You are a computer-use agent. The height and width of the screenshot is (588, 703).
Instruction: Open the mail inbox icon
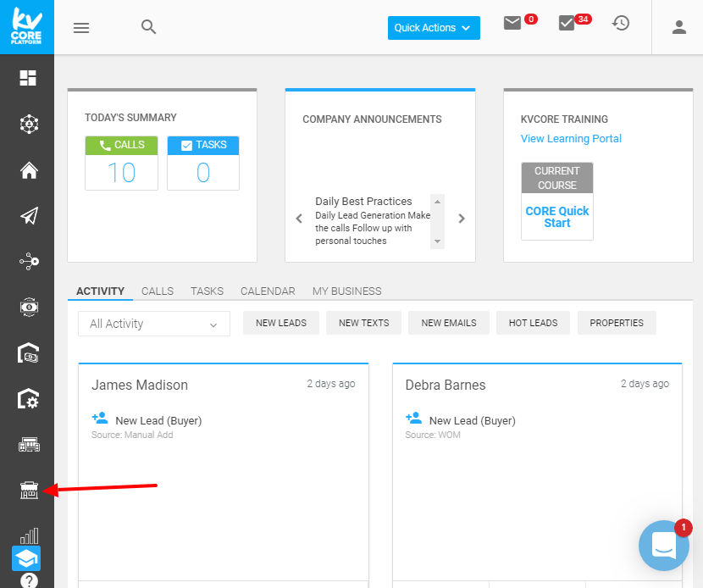tap(512, 24)
